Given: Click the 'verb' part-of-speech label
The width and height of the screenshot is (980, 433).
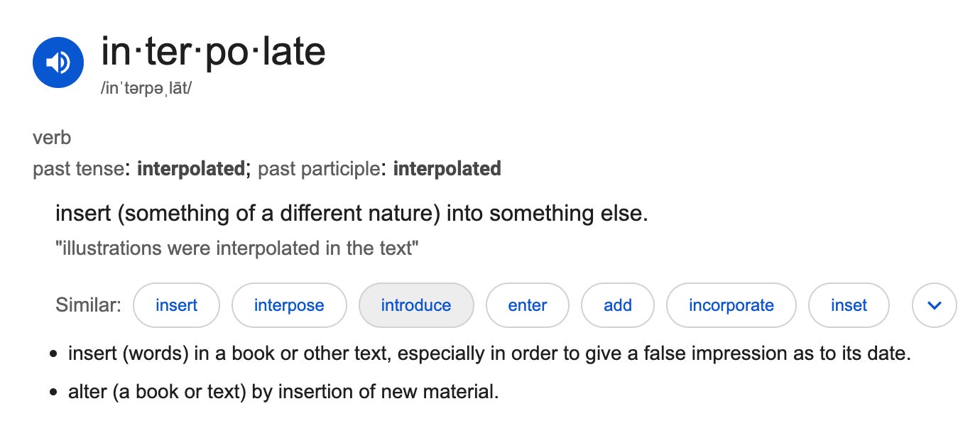Looking at the screenshot, I should [x=52, y=138].
